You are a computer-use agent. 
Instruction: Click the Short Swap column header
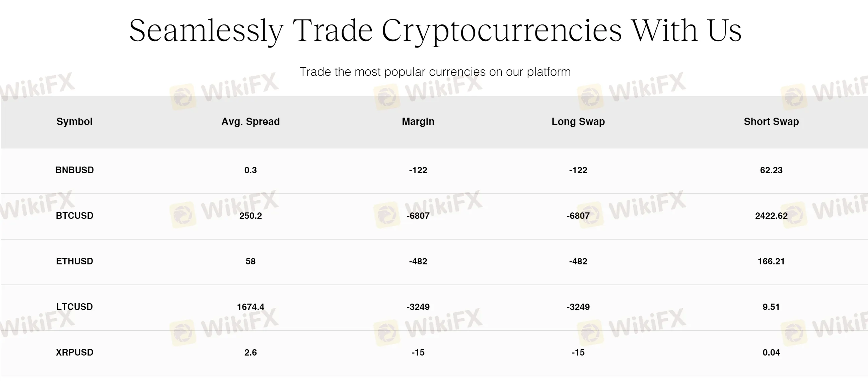tap(771, 121)
